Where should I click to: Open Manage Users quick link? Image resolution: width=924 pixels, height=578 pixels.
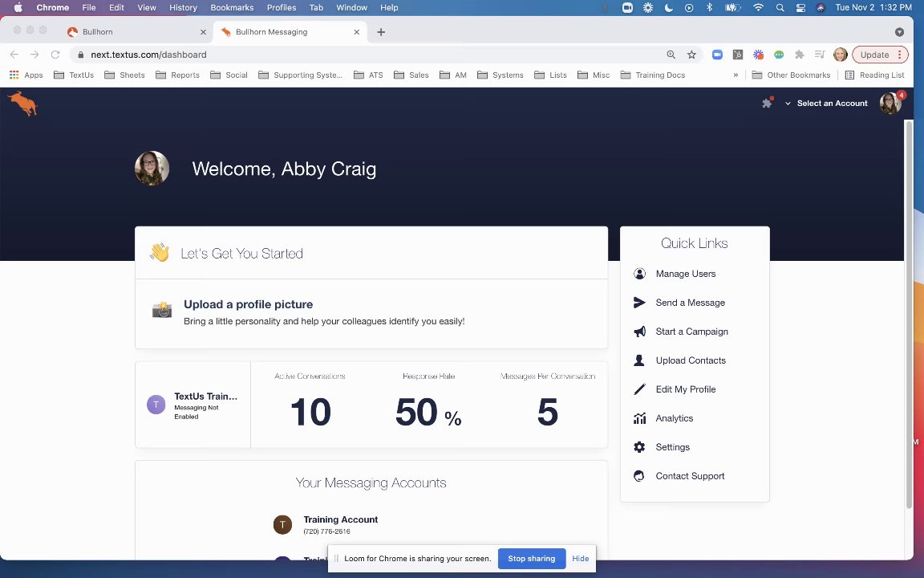685,274
